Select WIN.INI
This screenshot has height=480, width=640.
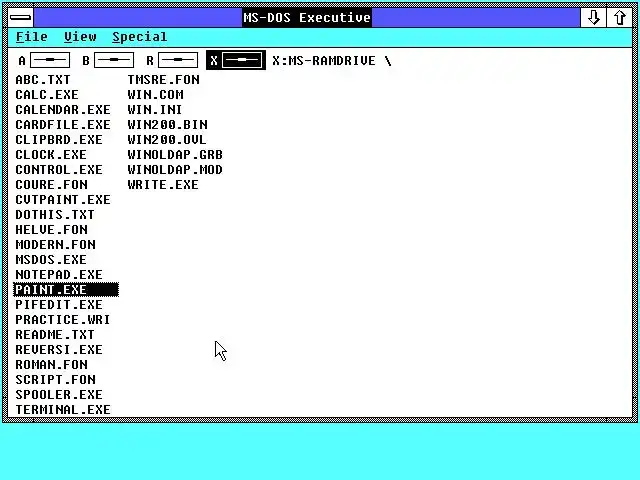click(x=155, y=110)
